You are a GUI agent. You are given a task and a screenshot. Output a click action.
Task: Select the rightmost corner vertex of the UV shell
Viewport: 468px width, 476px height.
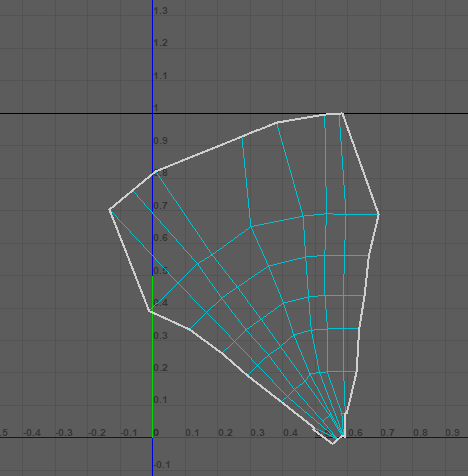click(379, 214)
